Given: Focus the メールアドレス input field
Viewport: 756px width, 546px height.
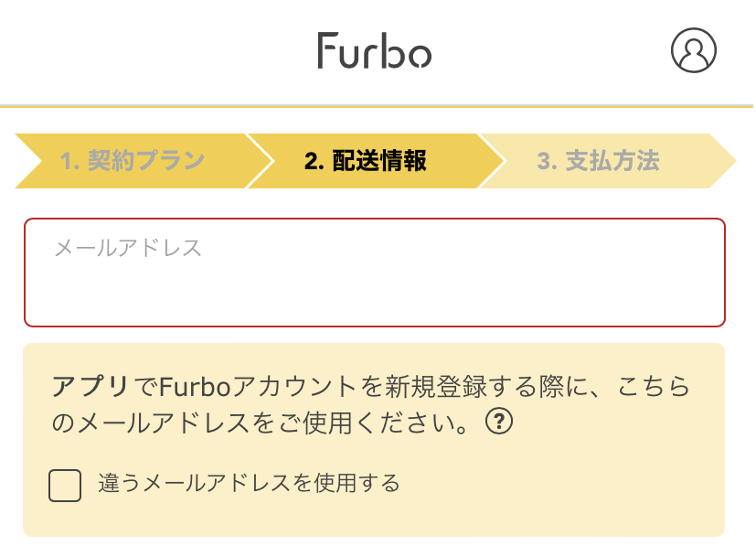Looking at the screenshot, I should coord(375,273).
